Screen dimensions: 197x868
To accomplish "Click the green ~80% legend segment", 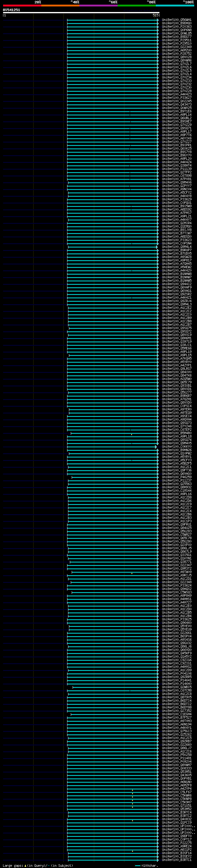I will 137,6.
